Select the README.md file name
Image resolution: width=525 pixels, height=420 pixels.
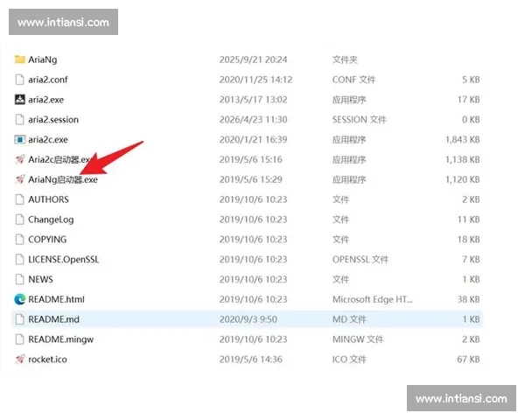[x=53, y=319]
